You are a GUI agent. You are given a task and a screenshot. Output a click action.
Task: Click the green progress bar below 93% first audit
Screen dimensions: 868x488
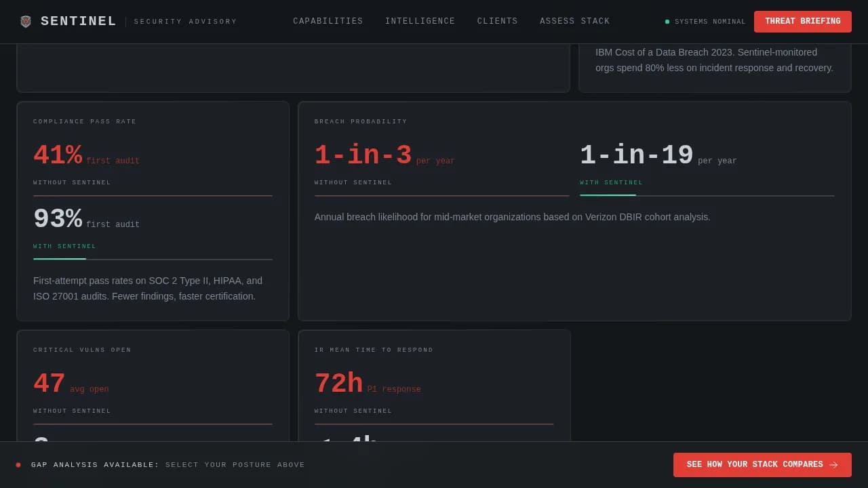pyautogui.click(x=60, y=258)
